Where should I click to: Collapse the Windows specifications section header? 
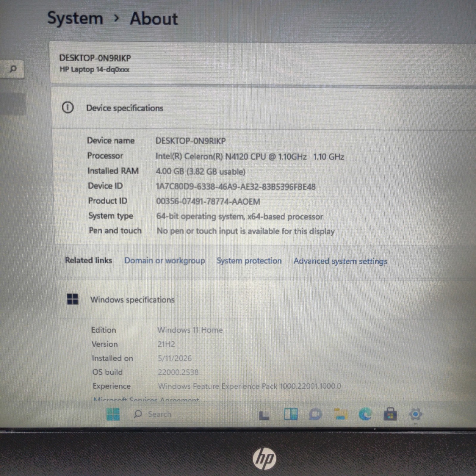coord(266,300)
